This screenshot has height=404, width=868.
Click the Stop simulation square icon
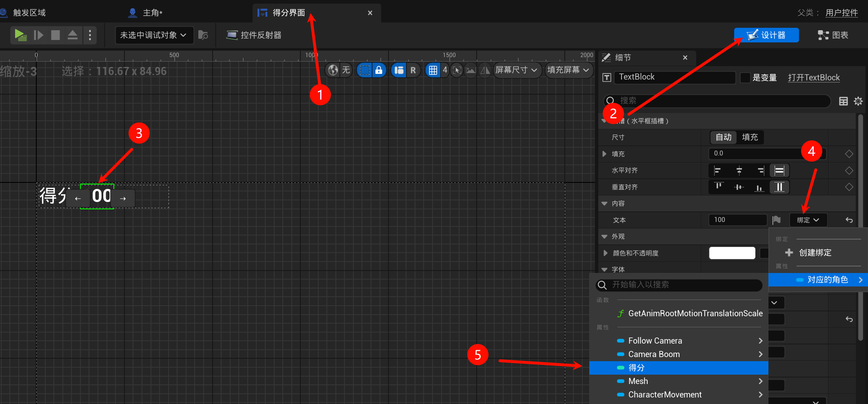coord(55,35)
